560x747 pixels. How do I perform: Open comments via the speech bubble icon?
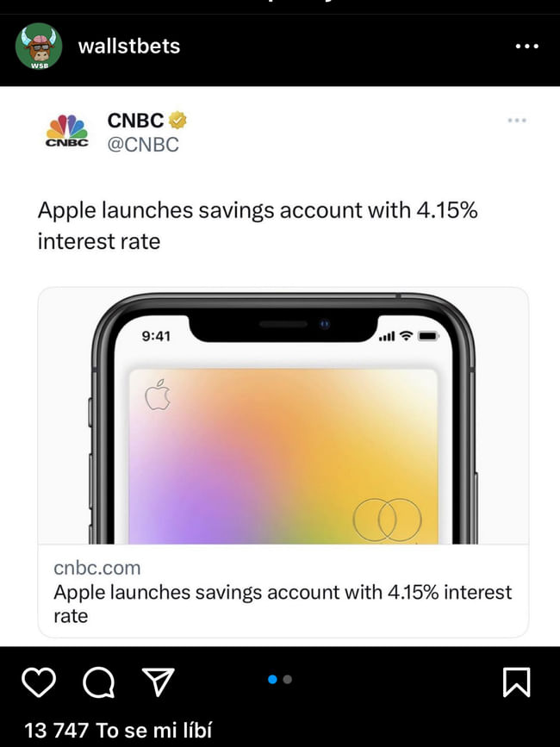[99, 682]
